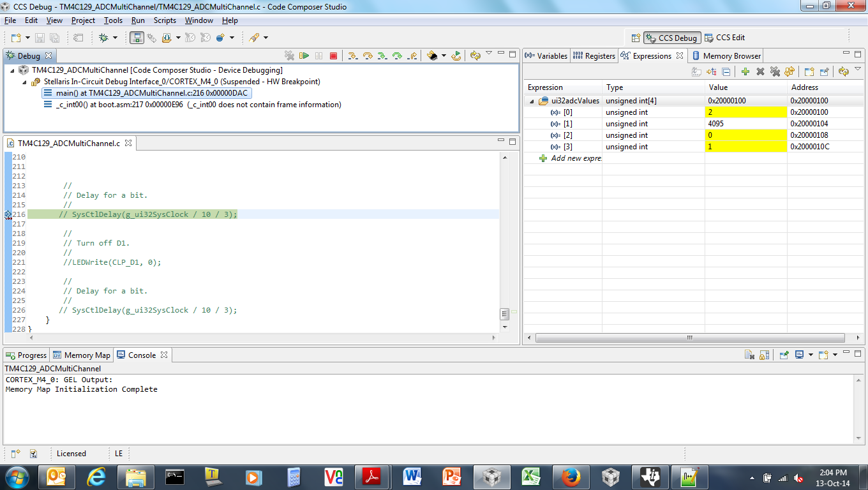Collapse the TM4C129_ADCMultiChannel debug tree node

[13, 70]
